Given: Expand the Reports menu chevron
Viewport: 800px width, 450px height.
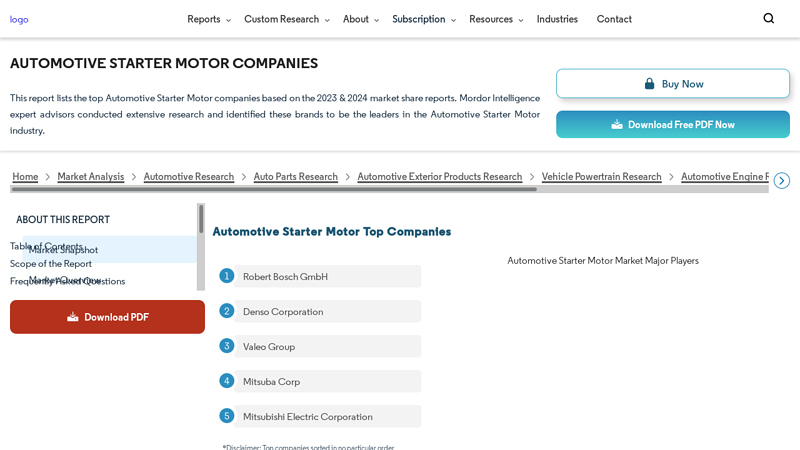Looking at the screenshot, I should tap(228, 20).
